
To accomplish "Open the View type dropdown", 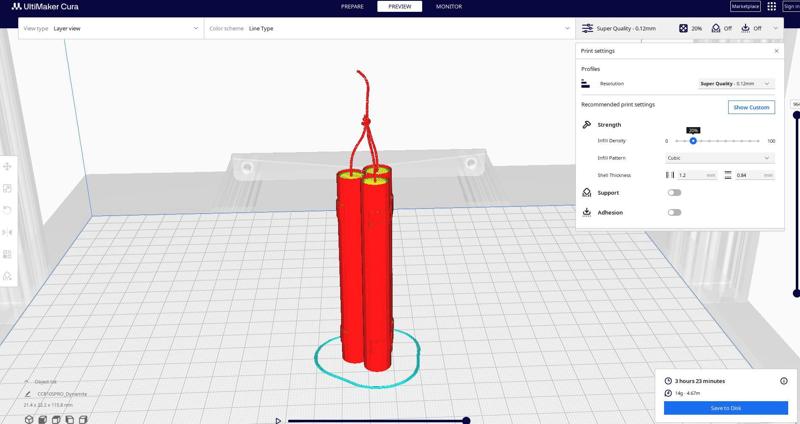I will 111,29.
